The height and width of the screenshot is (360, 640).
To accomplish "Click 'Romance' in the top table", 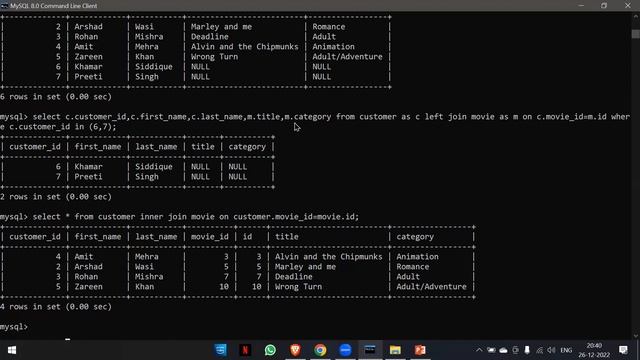I will (x=329, y=27).
